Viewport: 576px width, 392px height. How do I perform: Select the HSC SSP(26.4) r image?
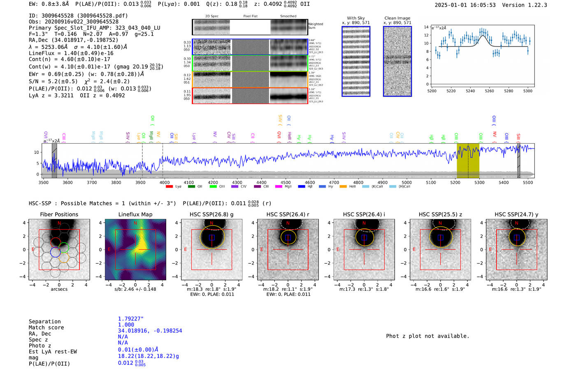click(288, 249)
